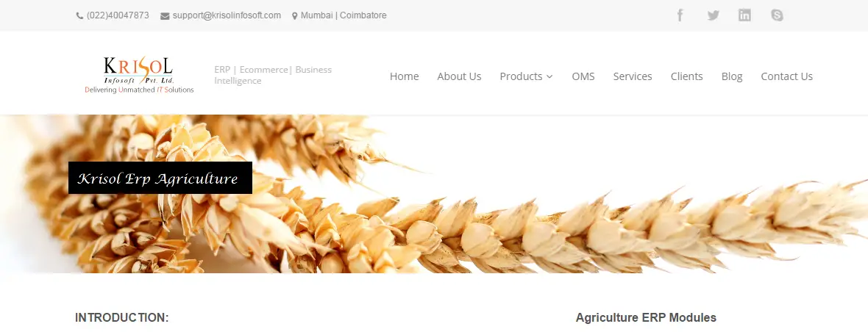Click the Krisol Infosoft logo

pyautogui.click(x=140, y=75)
